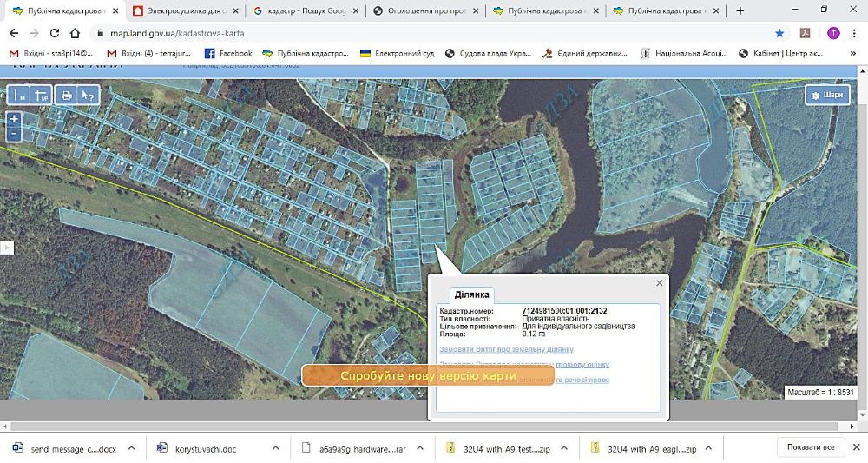Open грошову оцінку extract link
Image resolution: width=868 pixels, height=463 pixels.
[582, 365]
